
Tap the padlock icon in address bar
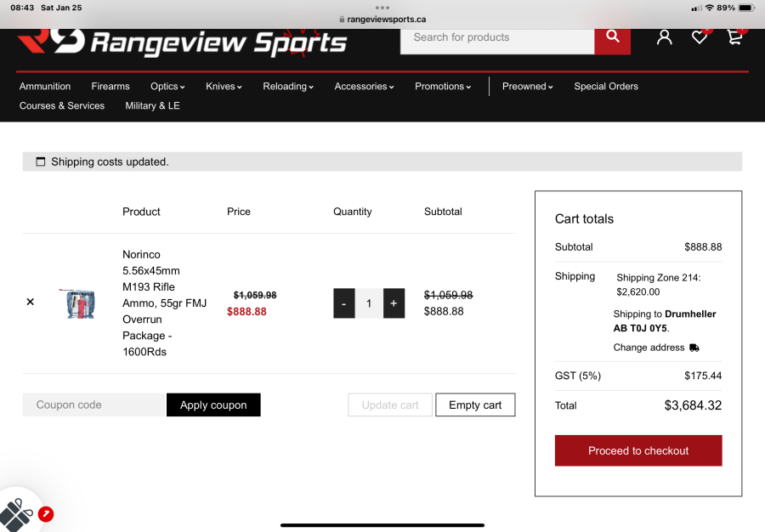coord(342,20)
